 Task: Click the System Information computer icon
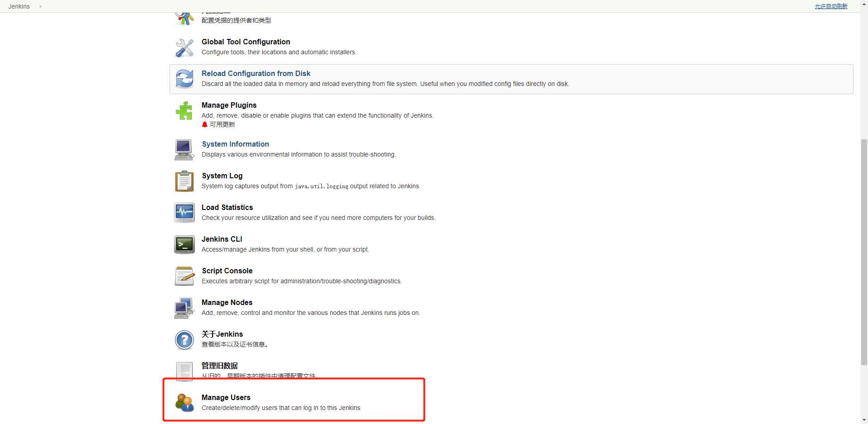pos(184,150)
